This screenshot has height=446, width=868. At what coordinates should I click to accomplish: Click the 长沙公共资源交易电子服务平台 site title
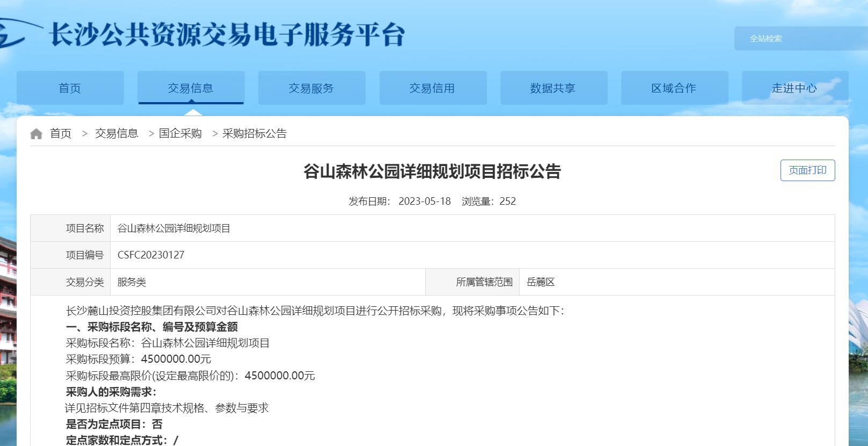pos(227,35)
